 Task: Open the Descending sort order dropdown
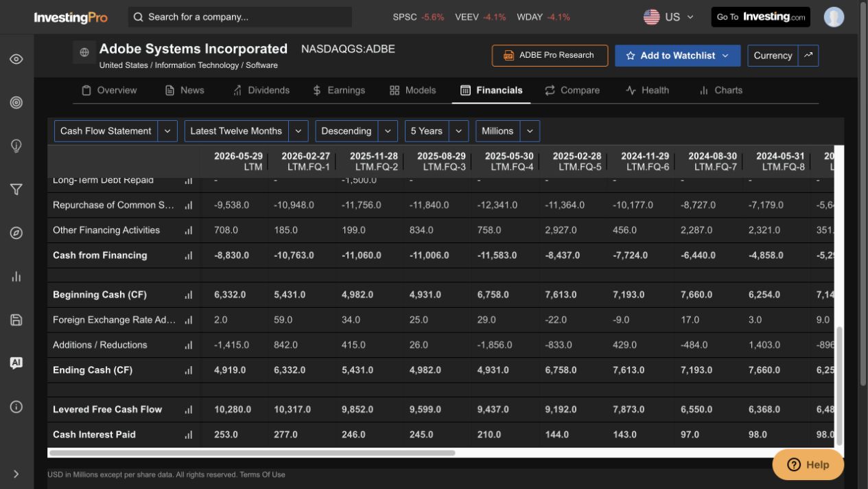coord(356,131)
